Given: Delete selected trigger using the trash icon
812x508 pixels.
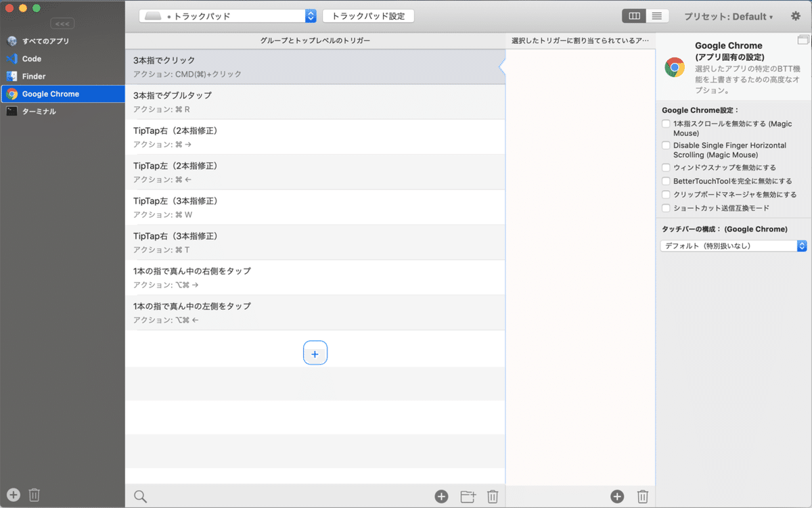Looking at the screenshot, I should (493, 496).
